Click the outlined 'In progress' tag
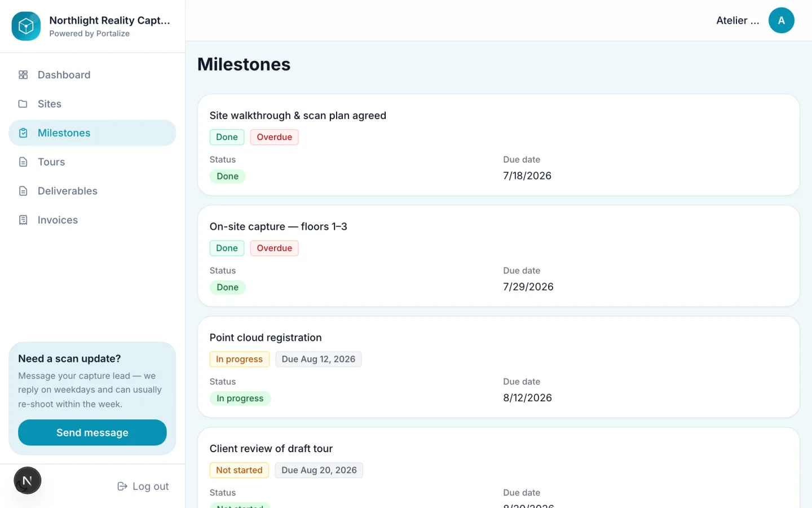 click(240, 359)
